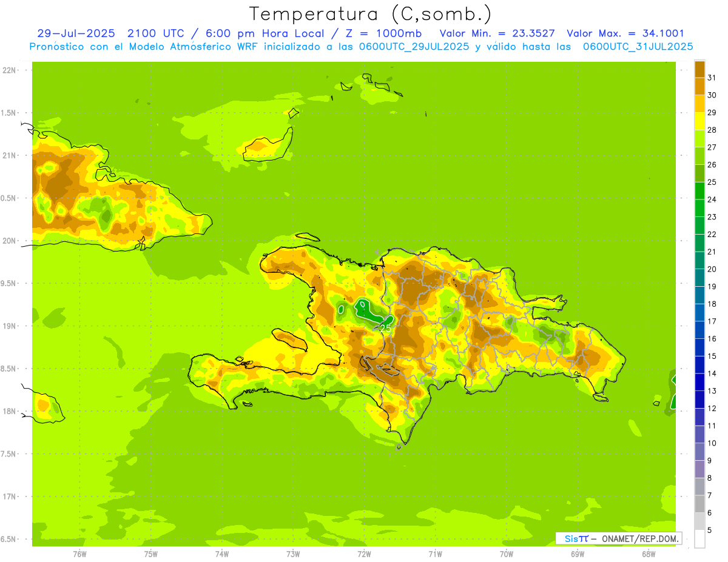Click the "71W" longitude label
The image size is (728, 562).
click(x=435, y=554)
